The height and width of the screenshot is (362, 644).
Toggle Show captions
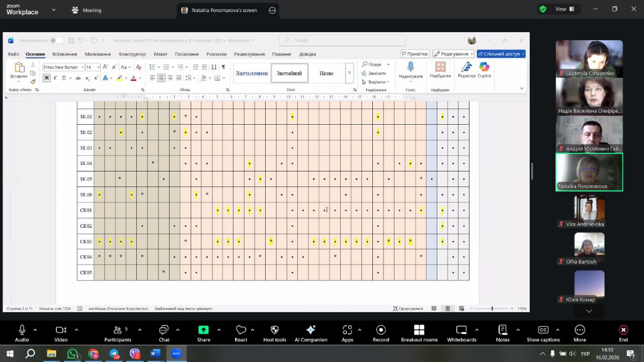[x=543, y=333]
